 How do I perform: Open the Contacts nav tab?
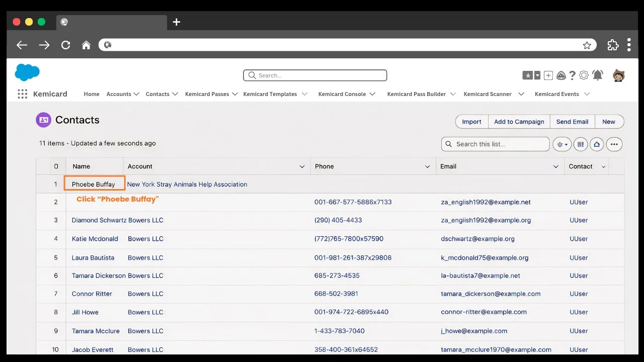click(157, 94)
